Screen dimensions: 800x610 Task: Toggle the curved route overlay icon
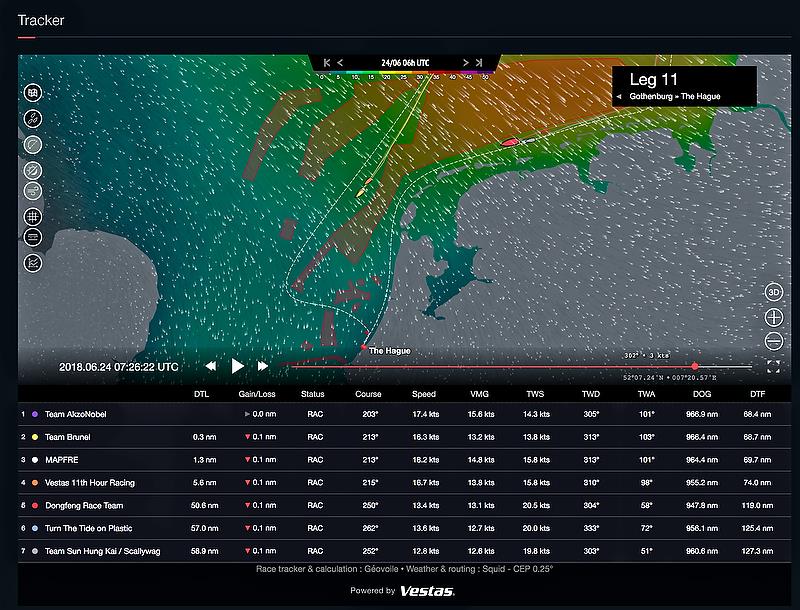pyautogui.click(x=33, y=144)
